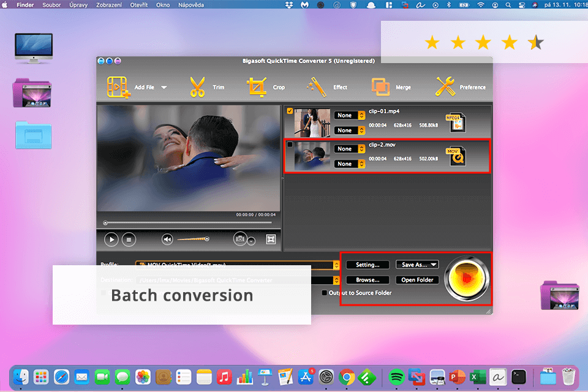Adjust the preview volume slider

[193, 239]
